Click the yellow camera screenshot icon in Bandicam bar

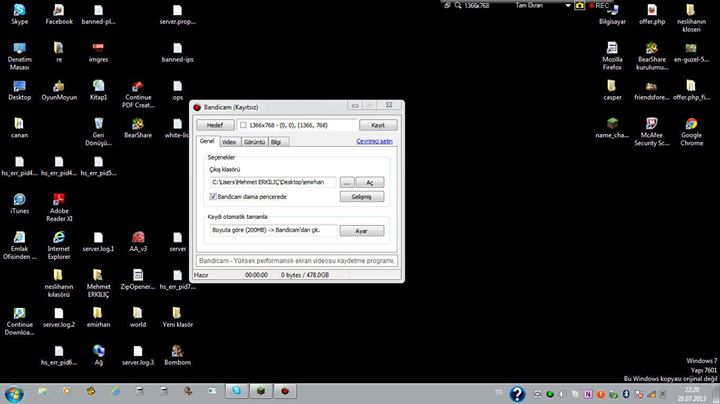579,6
